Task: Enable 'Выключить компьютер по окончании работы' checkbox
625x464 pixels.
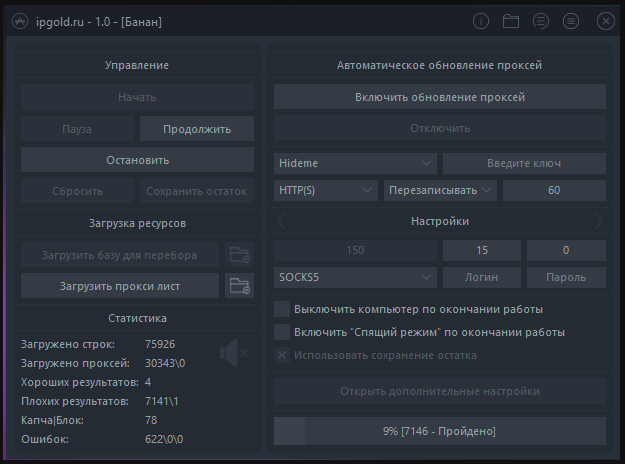Action: click(282, 308)
